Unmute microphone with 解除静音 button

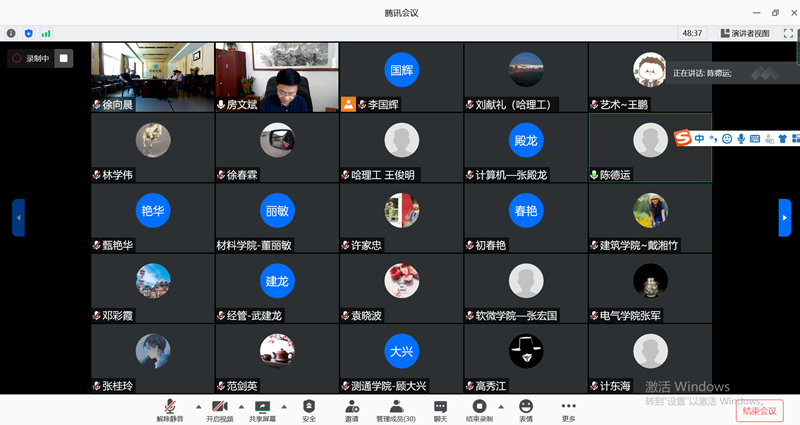click(170, 410)
